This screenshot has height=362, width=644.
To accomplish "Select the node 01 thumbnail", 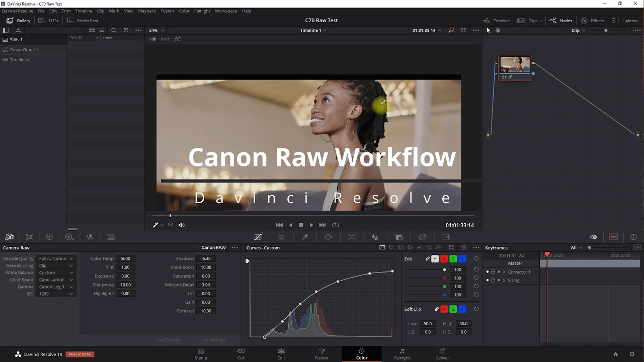I will [x=515, y=65].
